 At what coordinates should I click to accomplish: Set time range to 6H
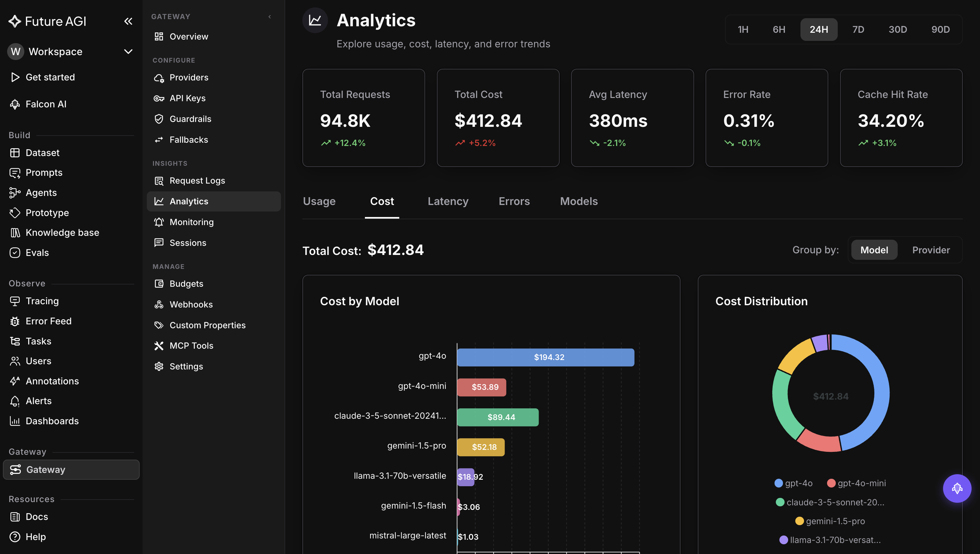pos(779,29)
